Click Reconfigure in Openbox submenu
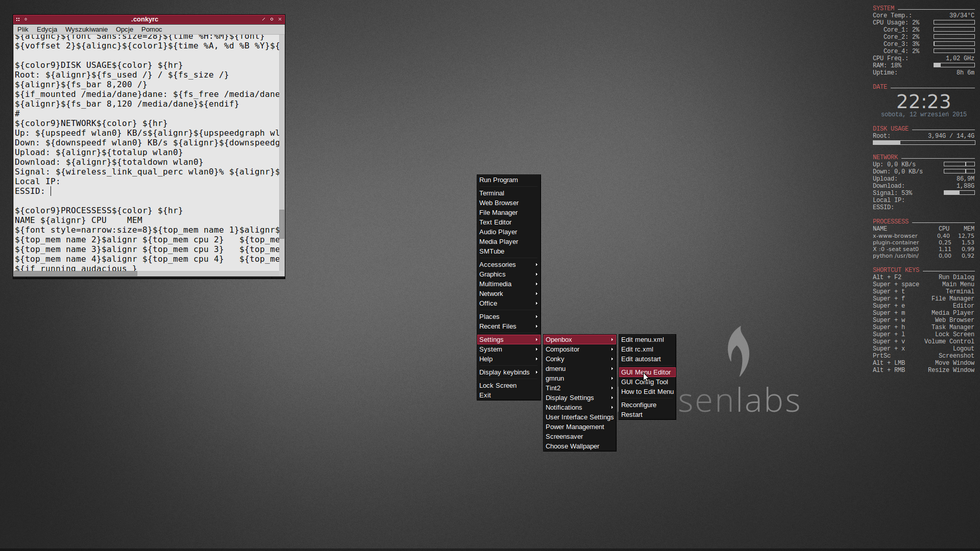The image size is (980, 551). point(639,405)
